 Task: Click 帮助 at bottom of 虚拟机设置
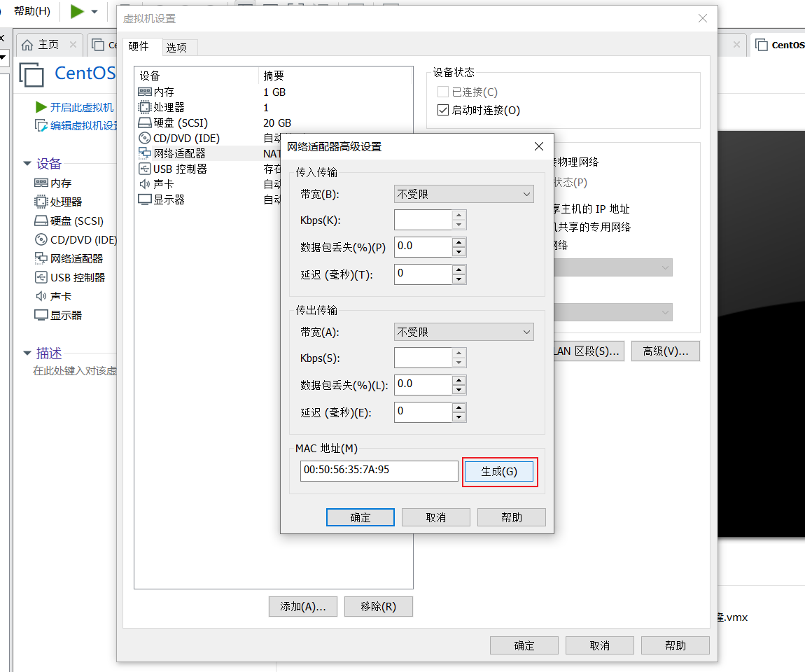click(675, 645)
